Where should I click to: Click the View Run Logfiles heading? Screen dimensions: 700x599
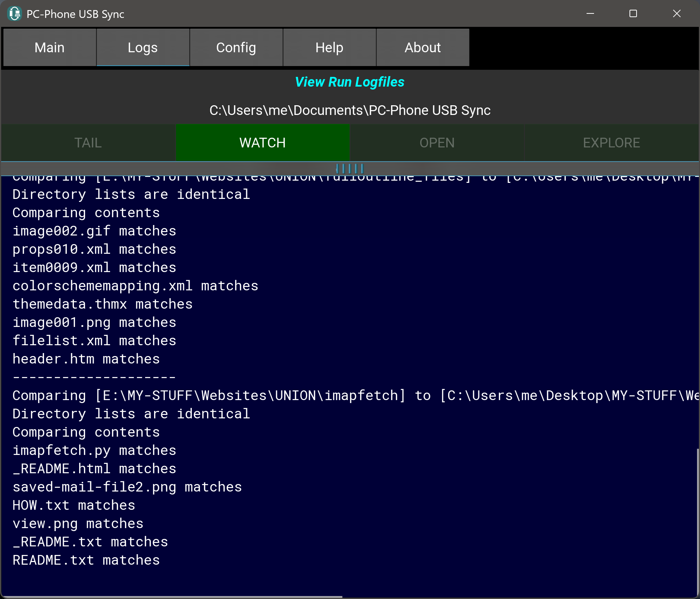(350, 82)
